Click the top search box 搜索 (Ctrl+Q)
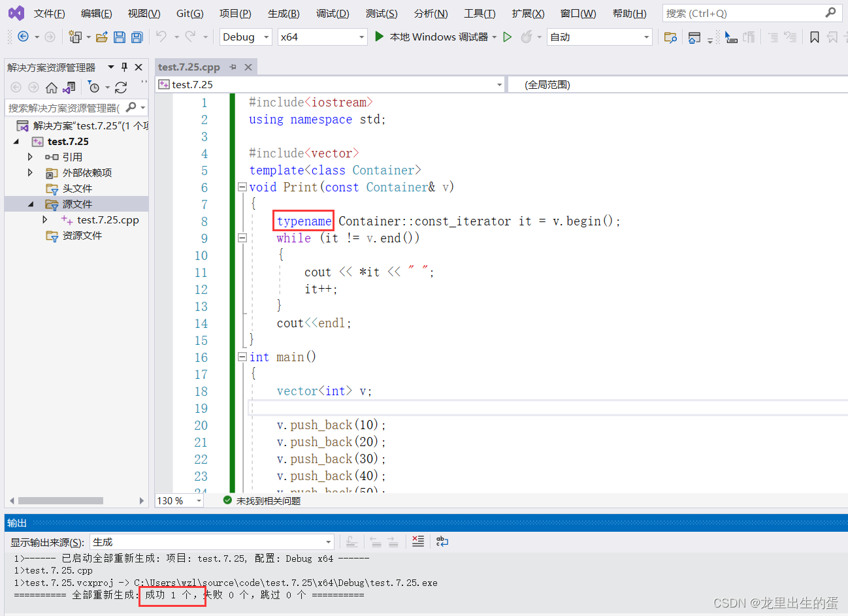Viewport: 848px width, 616px height. click(751, 13)
